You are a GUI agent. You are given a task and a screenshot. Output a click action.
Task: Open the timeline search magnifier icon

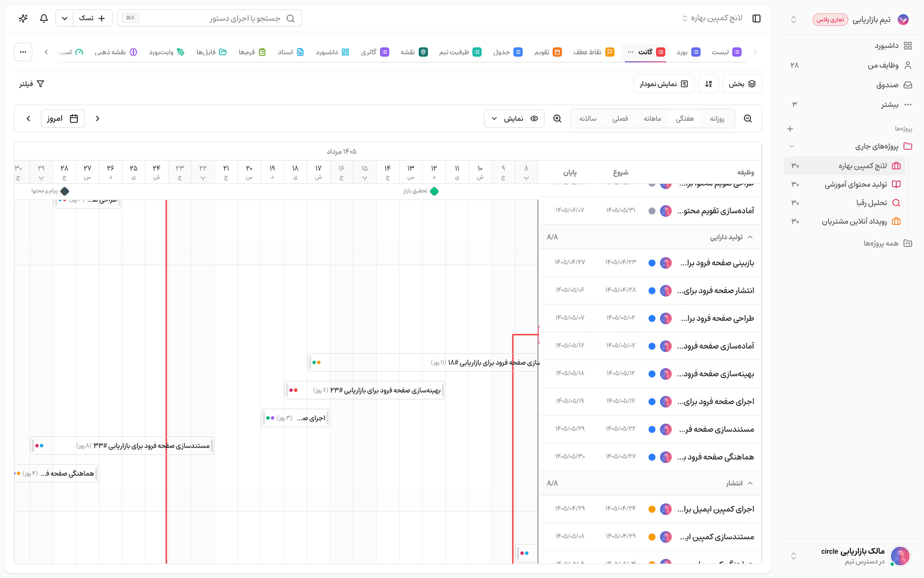tap(748, 118)
